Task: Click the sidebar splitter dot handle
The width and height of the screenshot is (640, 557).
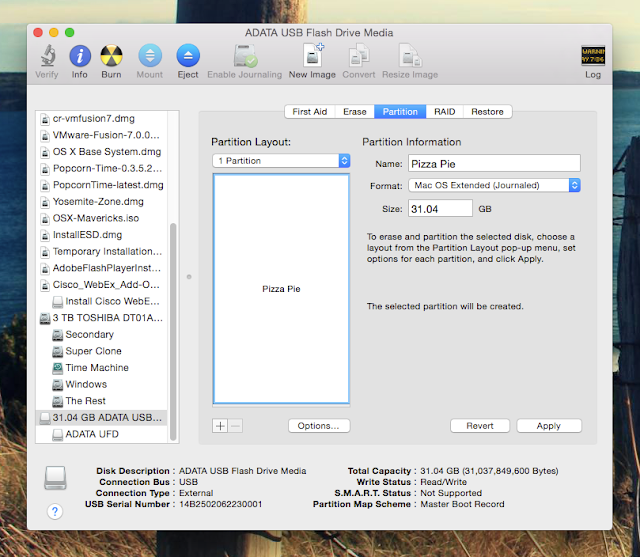Action: click(x=189, y=277)
